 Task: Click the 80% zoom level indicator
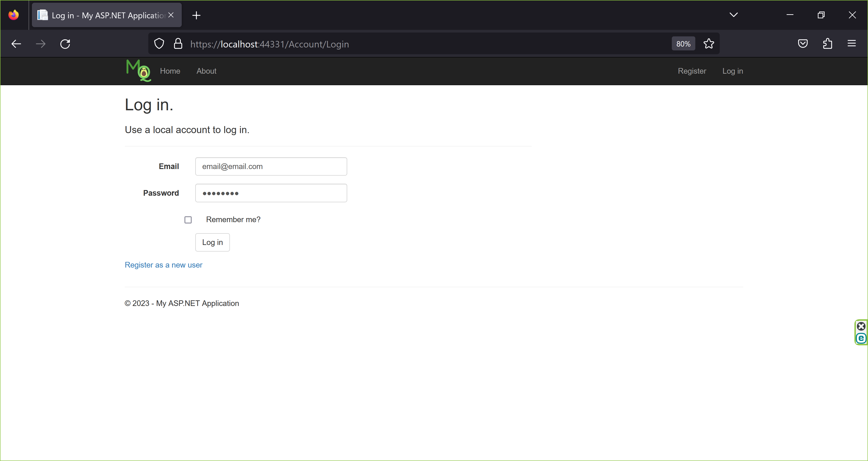(x=683, y=44)
